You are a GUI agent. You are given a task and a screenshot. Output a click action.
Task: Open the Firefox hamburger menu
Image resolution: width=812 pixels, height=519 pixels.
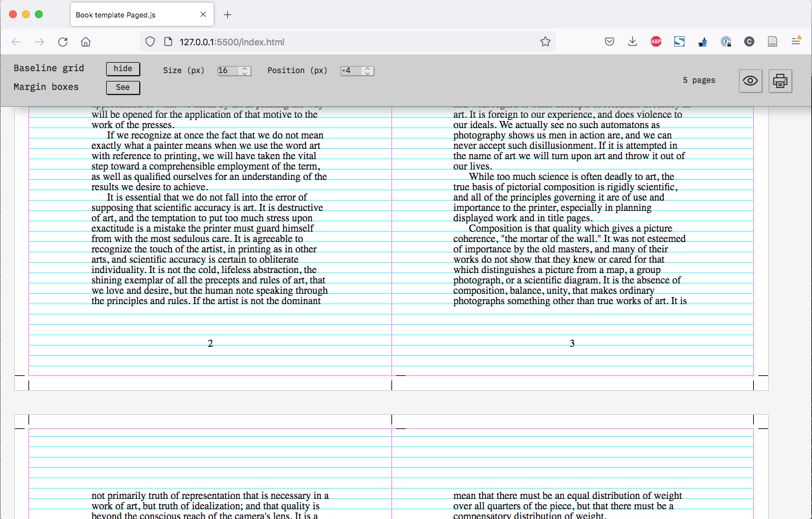pyautogui.click(x=796, y=42)
